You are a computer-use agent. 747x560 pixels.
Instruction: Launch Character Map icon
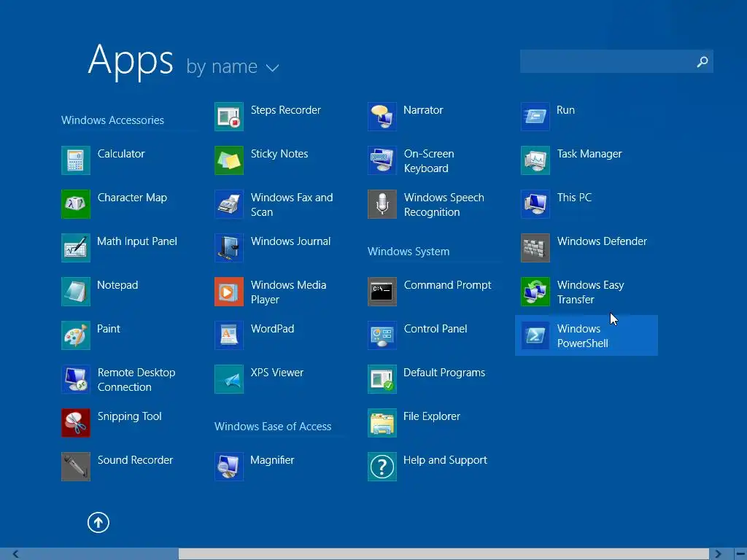pyautogui.click(x=76, y=204)
